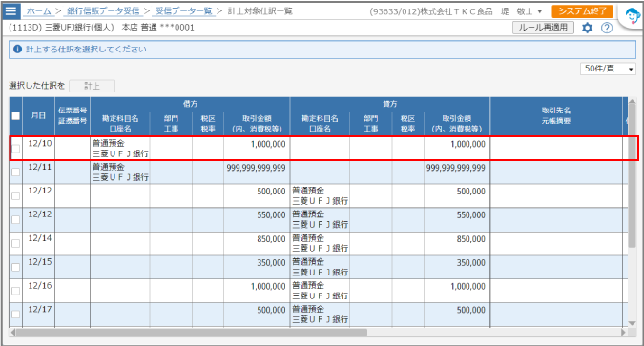
Task: Check the 12/16 row checkbox
Action: [16, 291]
